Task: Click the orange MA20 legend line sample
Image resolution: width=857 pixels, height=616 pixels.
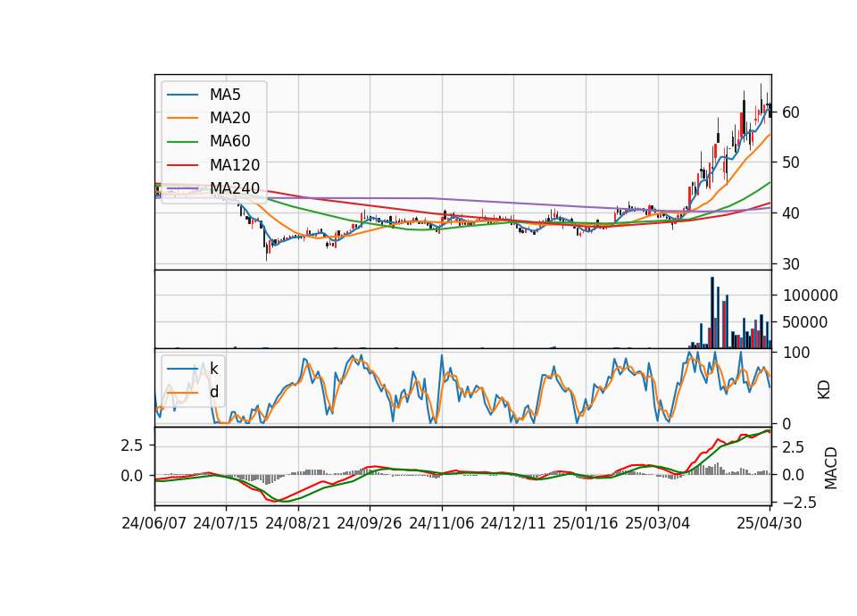Action: [182, 118]
